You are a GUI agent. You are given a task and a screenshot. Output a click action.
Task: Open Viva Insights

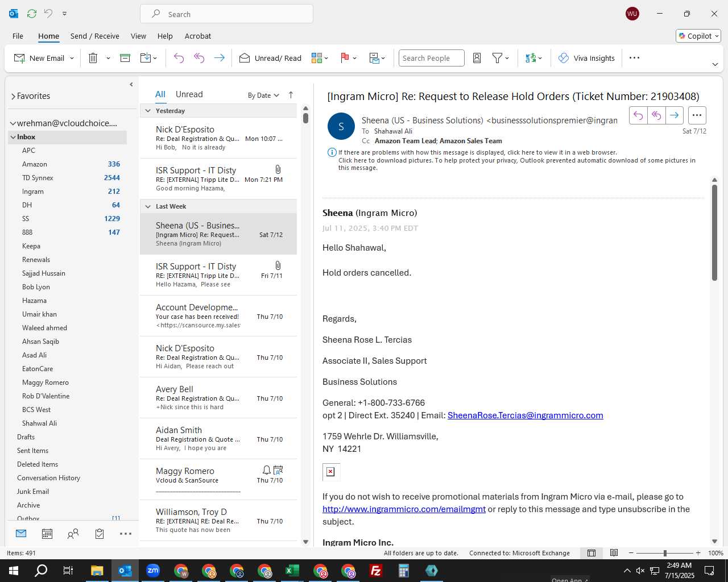click(x=587, y=58)
